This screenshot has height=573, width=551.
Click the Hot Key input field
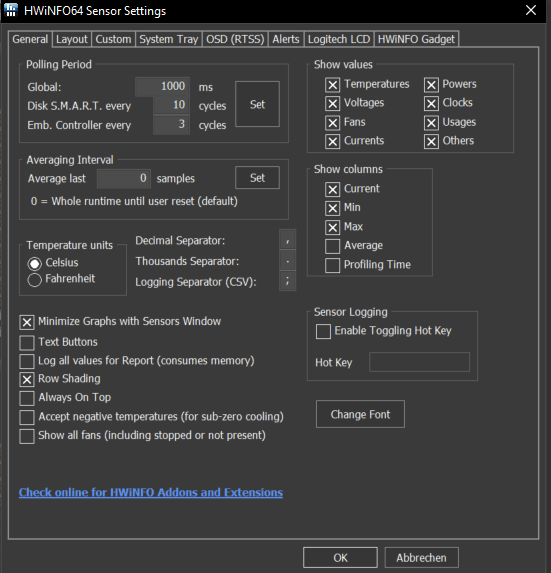tap(419, 362)
